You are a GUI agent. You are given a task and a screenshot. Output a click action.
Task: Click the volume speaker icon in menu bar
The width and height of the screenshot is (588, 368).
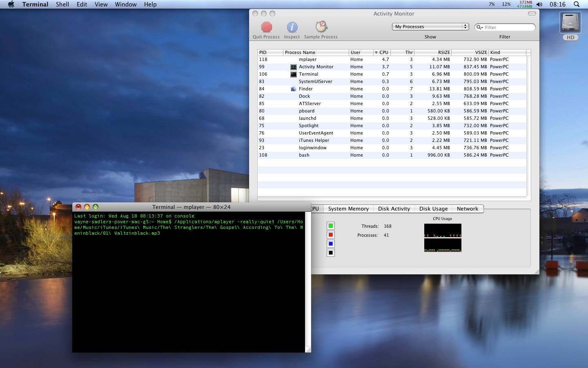tap(539, 4)
